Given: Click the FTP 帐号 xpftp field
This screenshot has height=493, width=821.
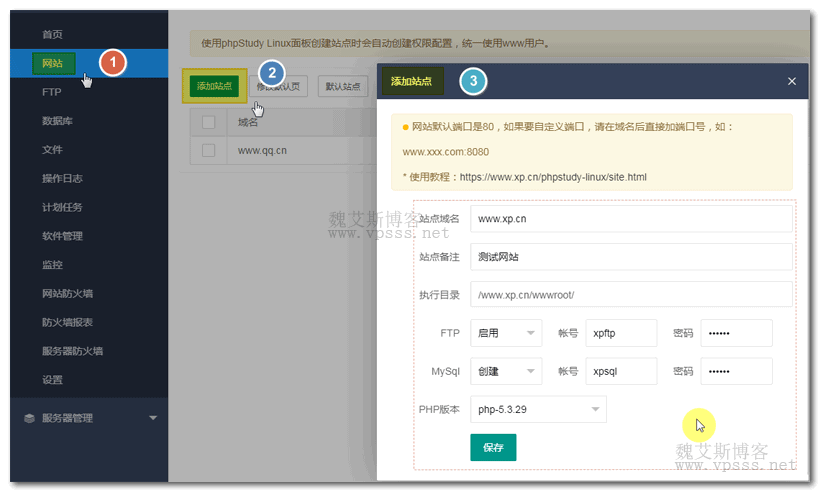Looking at the screenshot, I should [x=620, y=333].
